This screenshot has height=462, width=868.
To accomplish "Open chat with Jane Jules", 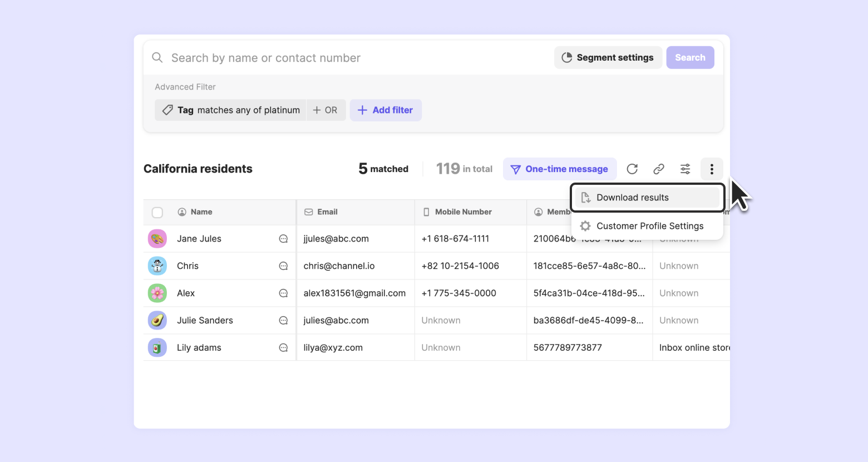I will tap(283, 239).
